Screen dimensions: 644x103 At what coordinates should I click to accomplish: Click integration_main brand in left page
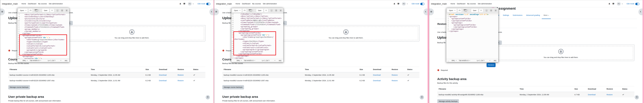coord(10,4)
